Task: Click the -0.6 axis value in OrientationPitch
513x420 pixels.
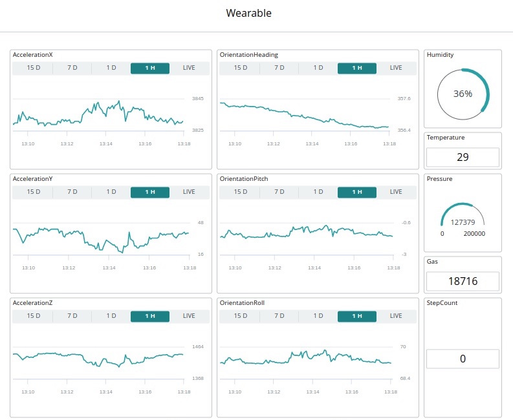Action: click(x=406, y=222)
